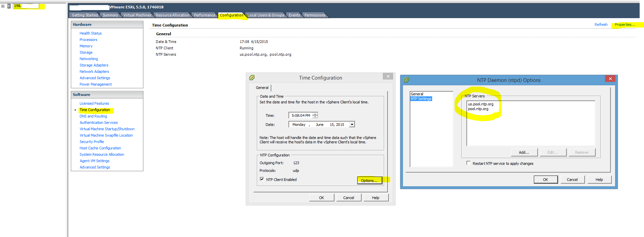
Task: Open the Virtual Machines tab
Action: [137, 15]
